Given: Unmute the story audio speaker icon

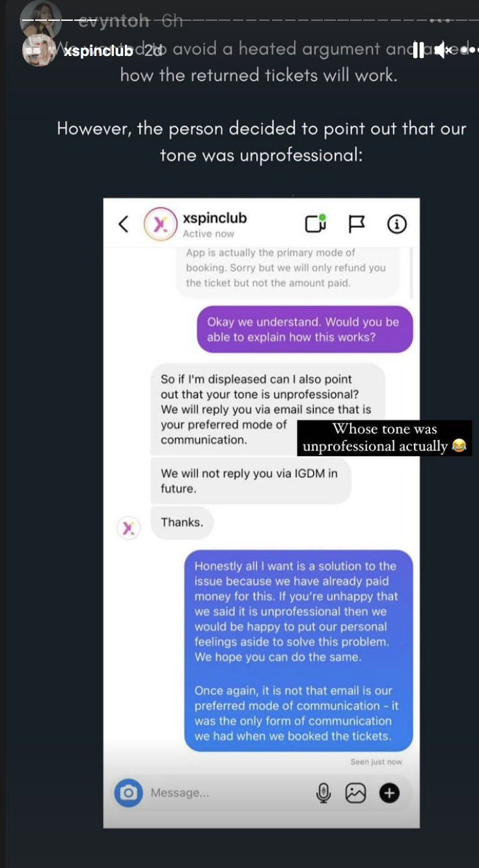Looking at the screenshot, I should (443, 50).
